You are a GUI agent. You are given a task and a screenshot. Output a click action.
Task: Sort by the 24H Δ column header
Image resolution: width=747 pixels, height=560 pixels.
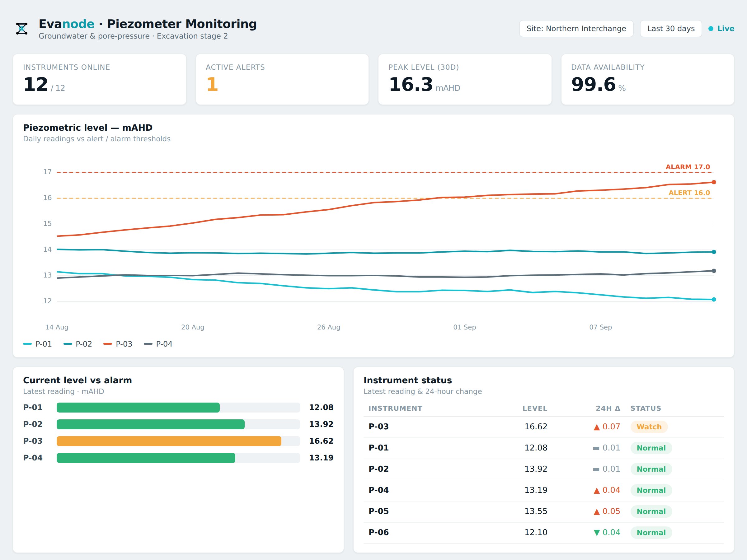[x=608, y=408]
